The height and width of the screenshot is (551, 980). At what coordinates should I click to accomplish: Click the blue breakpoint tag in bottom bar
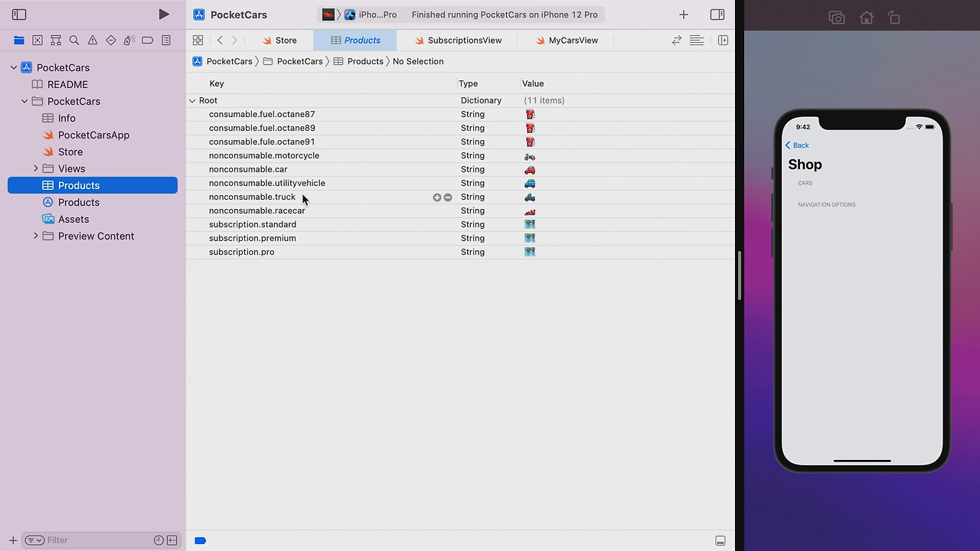(x=201, y=541)
